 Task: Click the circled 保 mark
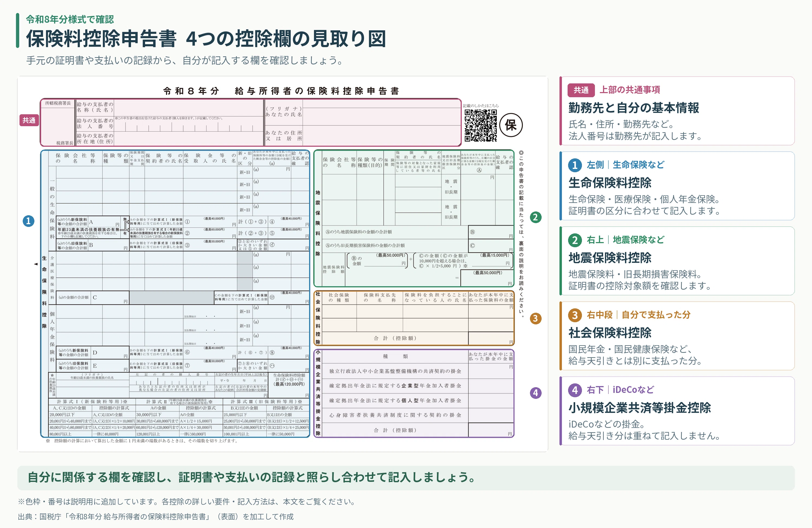point(511,125)
